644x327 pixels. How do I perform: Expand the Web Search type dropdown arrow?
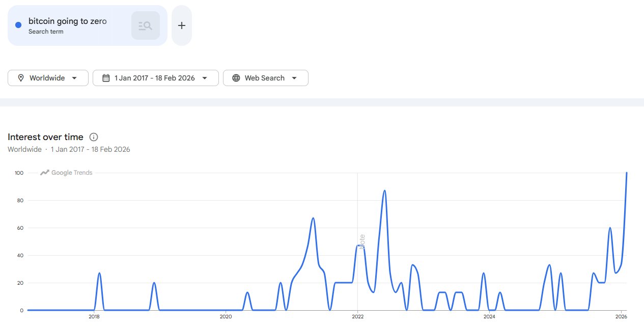[x=294, y=78]
